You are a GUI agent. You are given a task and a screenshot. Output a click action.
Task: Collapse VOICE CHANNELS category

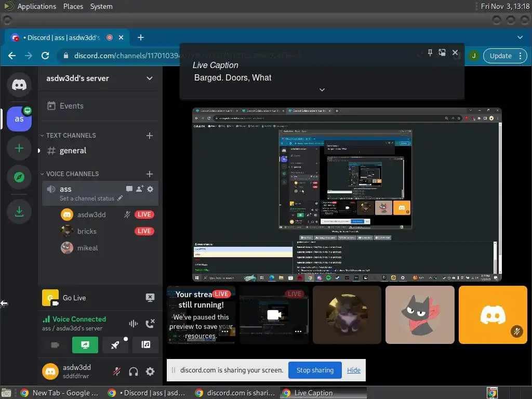click(70, 174)
